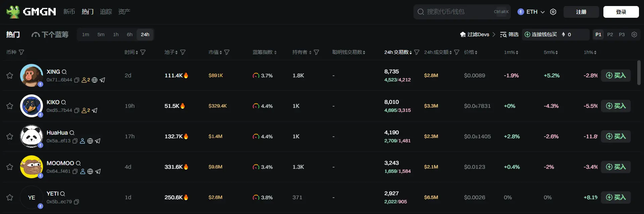This screenshot has height=214, width=644.
Task: Add MOOMOO to favorites with star
Action: click(10, 167)
